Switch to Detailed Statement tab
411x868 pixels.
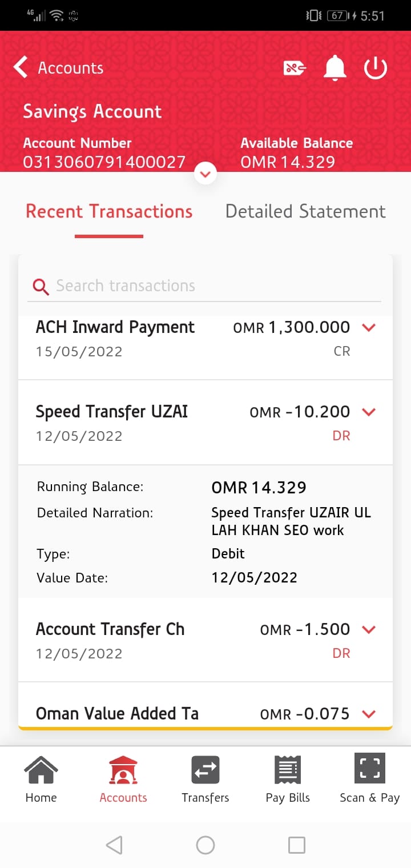[x=305, y=211]
